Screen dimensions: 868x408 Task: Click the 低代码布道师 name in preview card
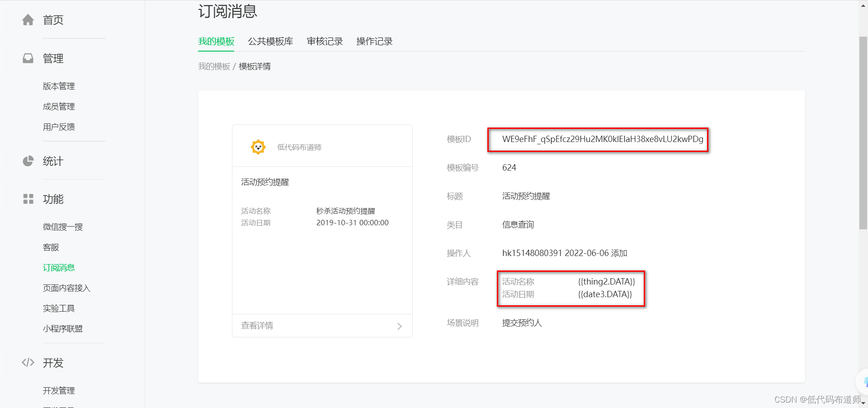coord(299,147)
